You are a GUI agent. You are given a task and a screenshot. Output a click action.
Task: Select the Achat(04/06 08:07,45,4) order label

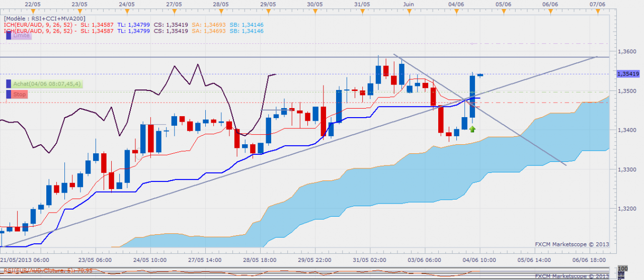coord(47,84)
